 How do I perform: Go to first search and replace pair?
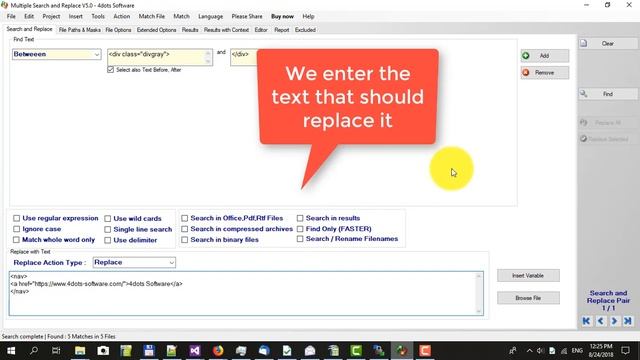pos(586,321)
